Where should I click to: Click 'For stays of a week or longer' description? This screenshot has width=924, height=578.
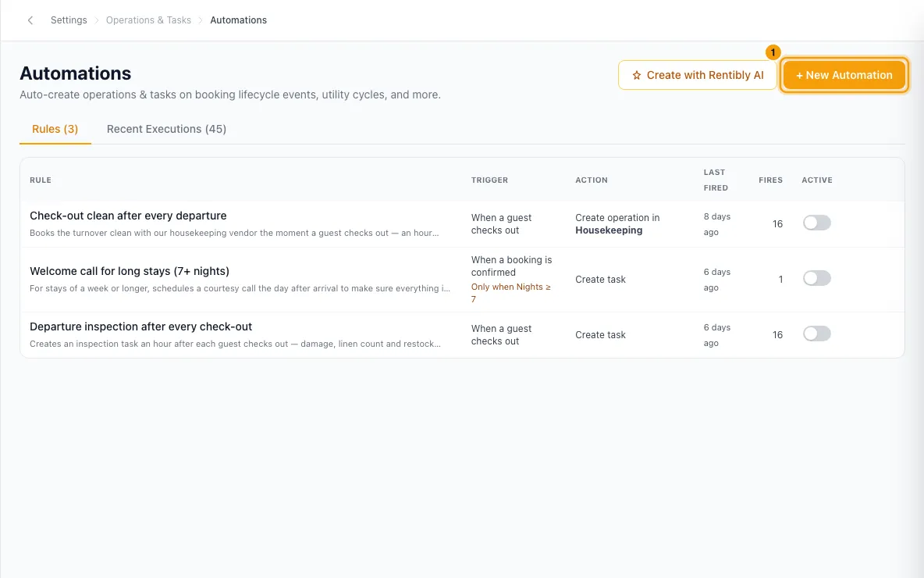(240, 288)
